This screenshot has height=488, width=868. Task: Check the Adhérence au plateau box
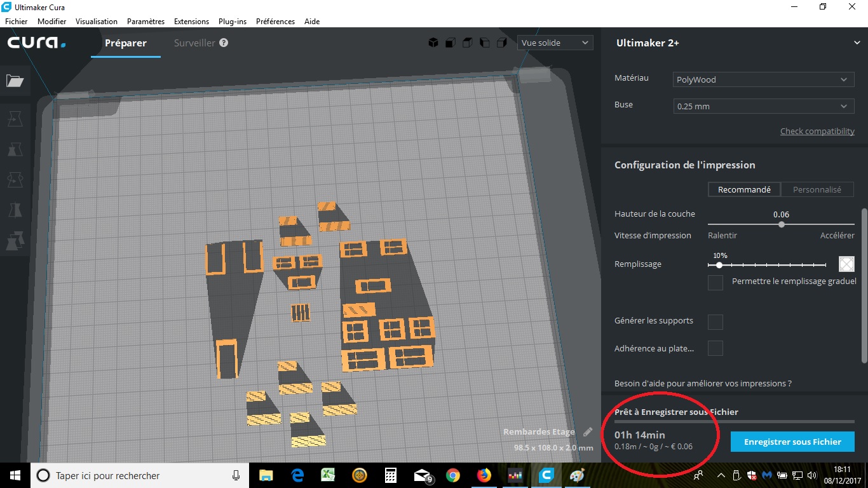(x=715, y=348)
